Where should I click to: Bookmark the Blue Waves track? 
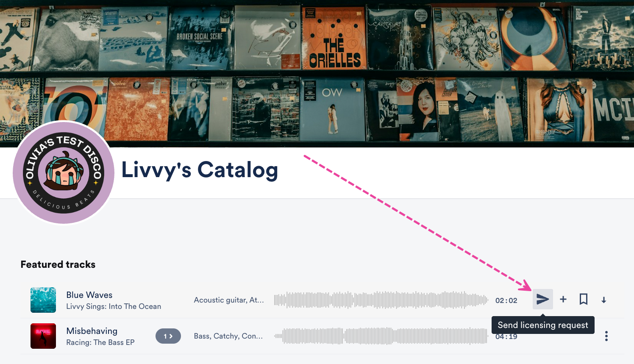click(x=584, y=300)
